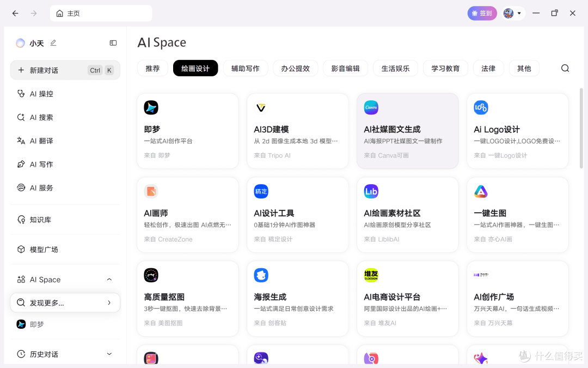The height and width of the screenshot is (368, 588).
Task: Click the 美图抠图 icon on 高质量抠图
Action: (151, 275)
